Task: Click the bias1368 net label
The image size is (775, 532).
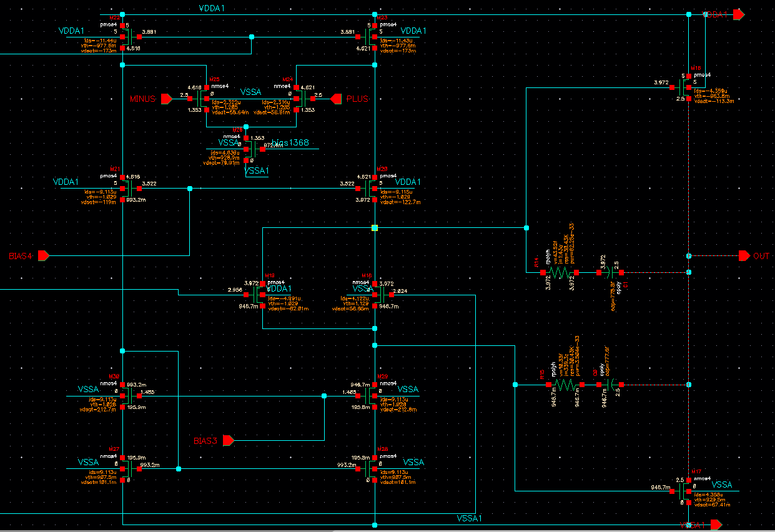Action: pyautogui.click(x=290, y=144)
